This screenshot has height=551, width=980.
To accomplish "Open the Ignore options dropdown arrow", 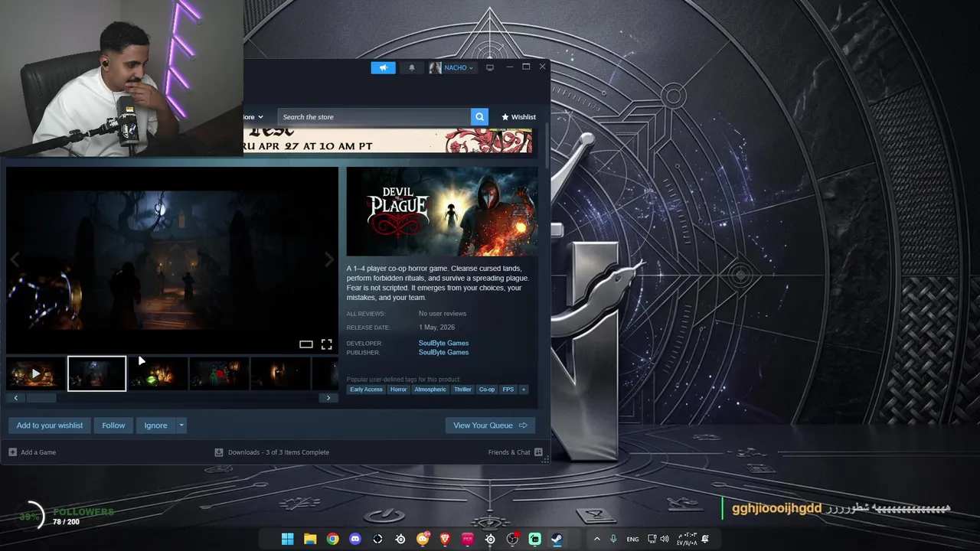I will point(181,425).
